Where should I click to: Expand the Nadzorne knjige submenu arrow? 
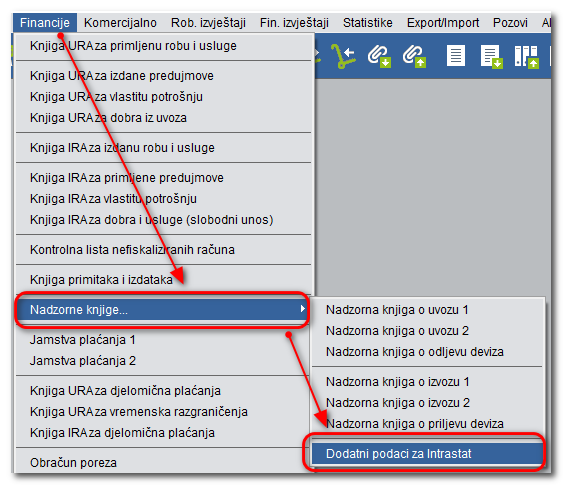click(x=303, y=309)
